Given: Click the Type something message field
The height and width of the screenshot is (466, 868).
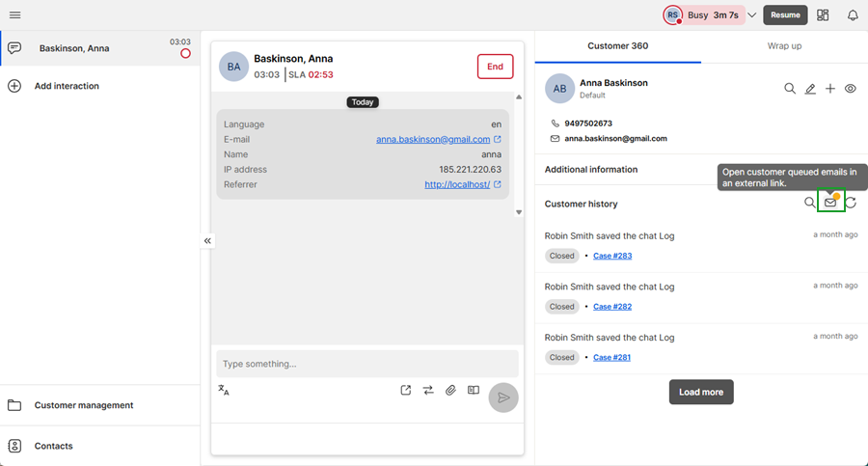Looking at the screenshot, I should click(366, 364).
